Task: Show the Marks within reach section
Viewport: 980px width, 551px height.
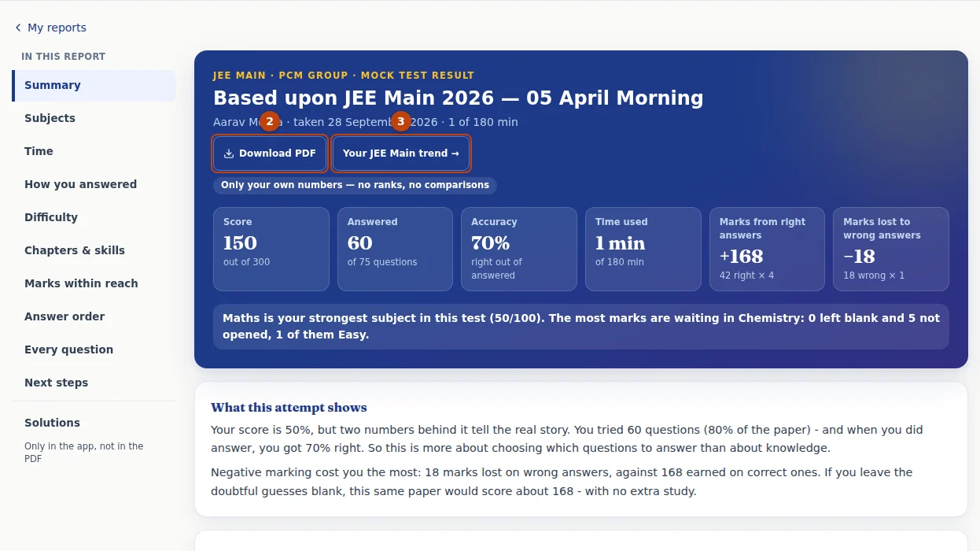Action: pos(94,283)
